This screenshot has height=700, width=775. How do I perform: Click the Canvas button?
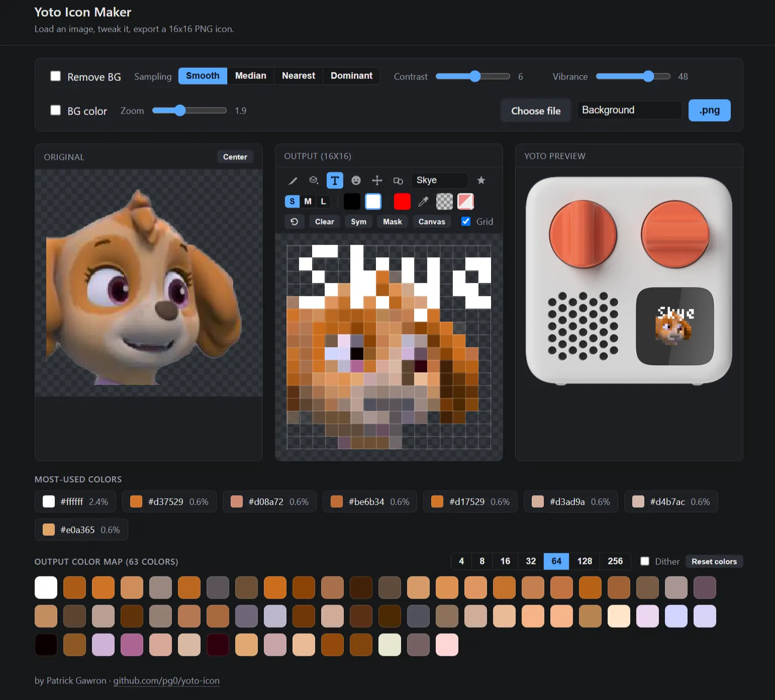pos(432,222)
